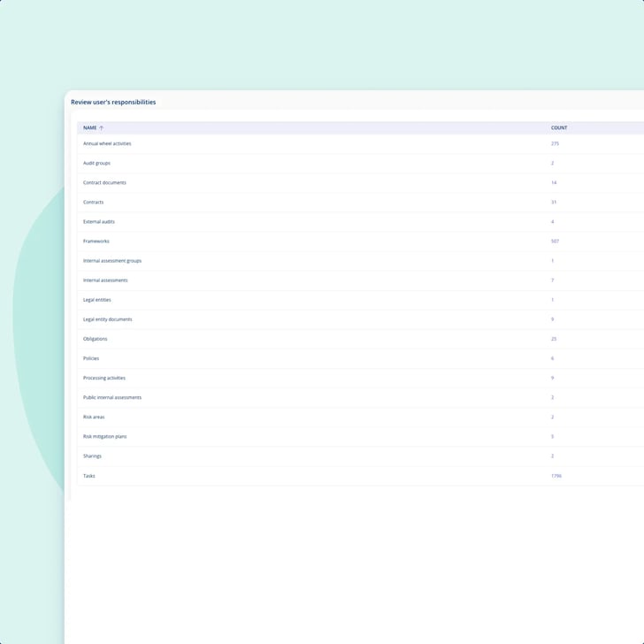The image size is (644, 644).
Task: Click the Tasks count value
Action: point(556,476)
